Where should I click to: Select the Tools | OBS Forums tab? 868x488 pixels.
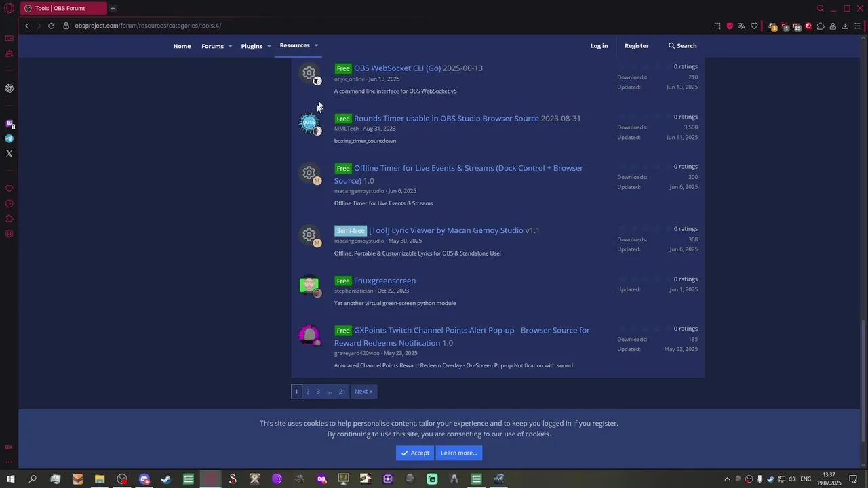tap(63, 8)
